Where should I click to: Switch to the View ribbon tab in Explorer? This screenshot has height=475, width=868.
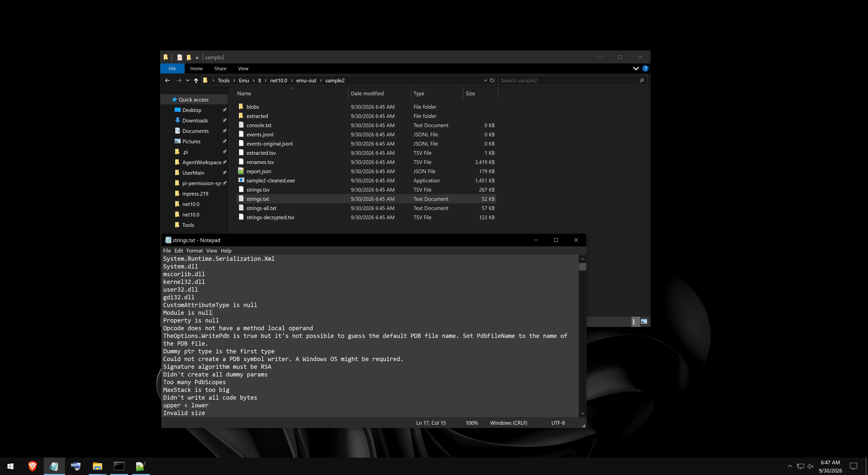(243, 68)
